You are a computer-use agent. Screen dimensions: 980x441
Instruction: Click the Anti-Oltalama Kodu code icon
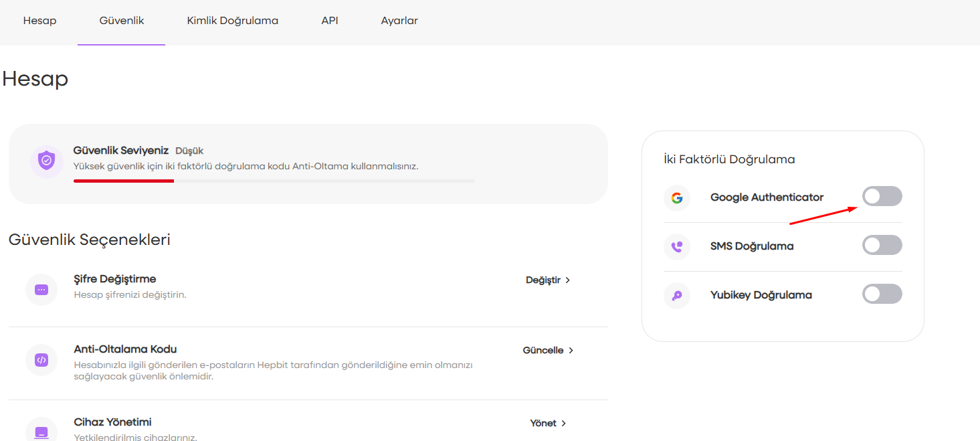41,360
